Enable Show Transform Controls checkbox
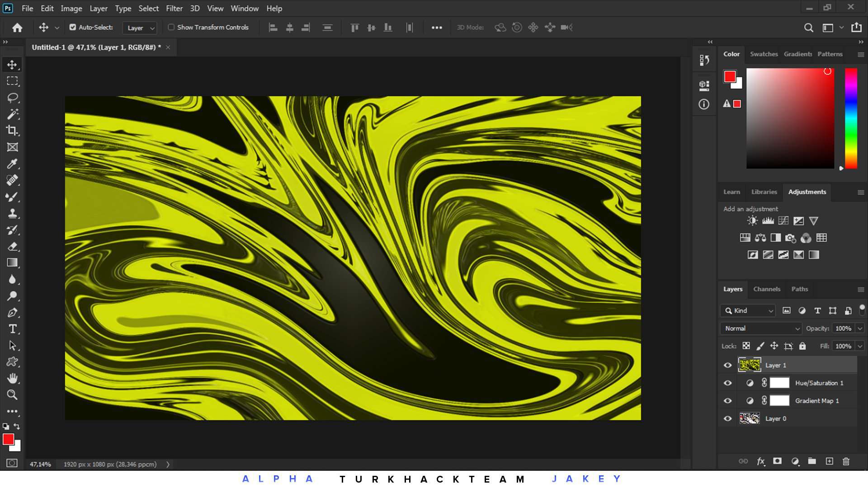Image resolution: width=868 pixels, height=488 pixels. point(171,27)
